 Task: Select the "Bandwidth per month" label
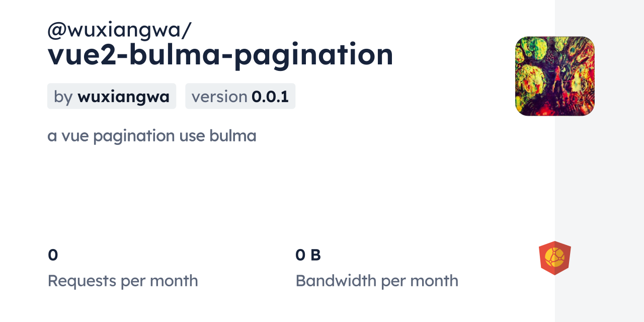(377, 281)
